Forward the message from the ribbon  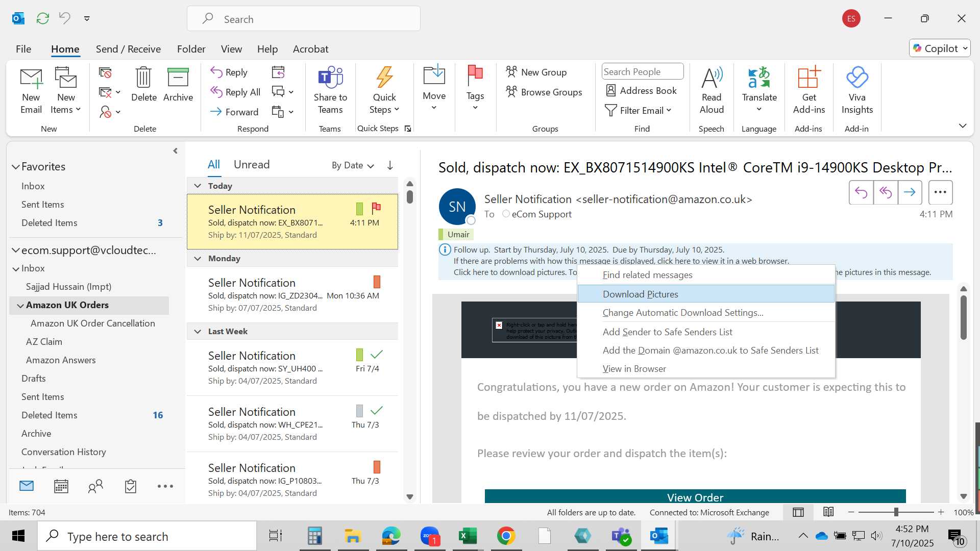234,112
